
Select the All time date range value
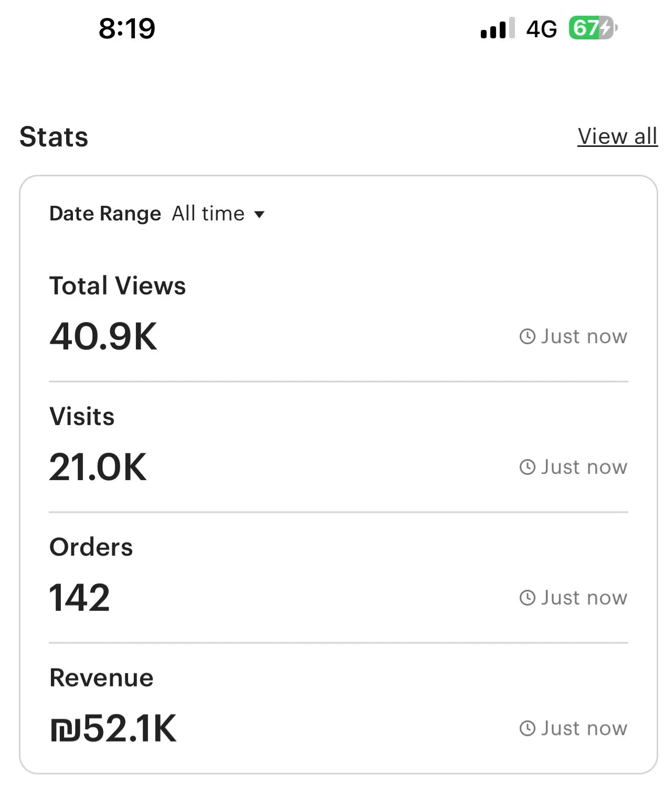click(x=208, y=214)
